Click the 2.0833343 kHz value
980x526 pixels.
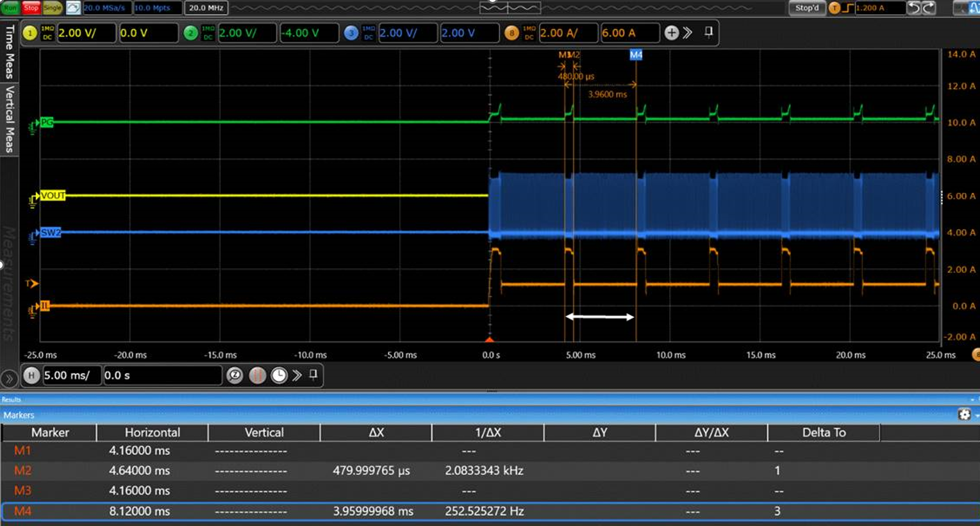484,471
